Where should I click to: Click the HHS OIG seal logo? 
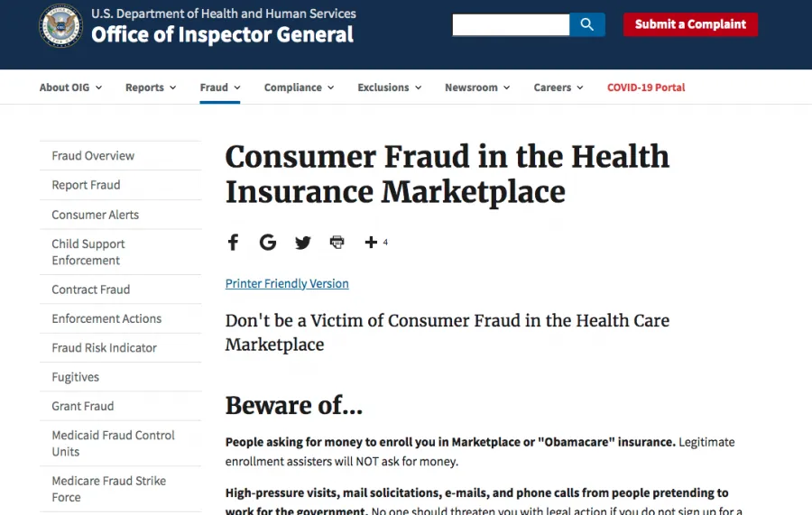(60, 26)
